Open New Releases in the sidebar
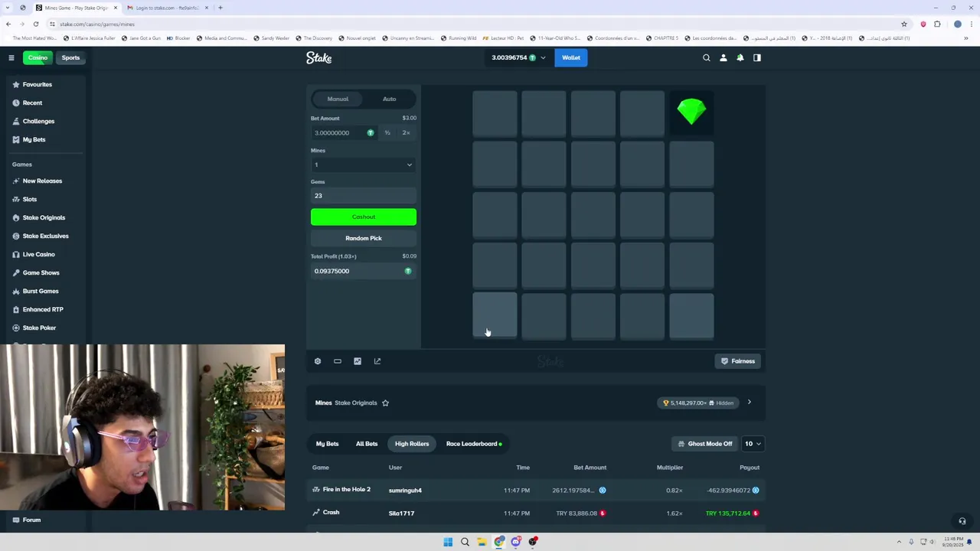 [x=42, y=181]
